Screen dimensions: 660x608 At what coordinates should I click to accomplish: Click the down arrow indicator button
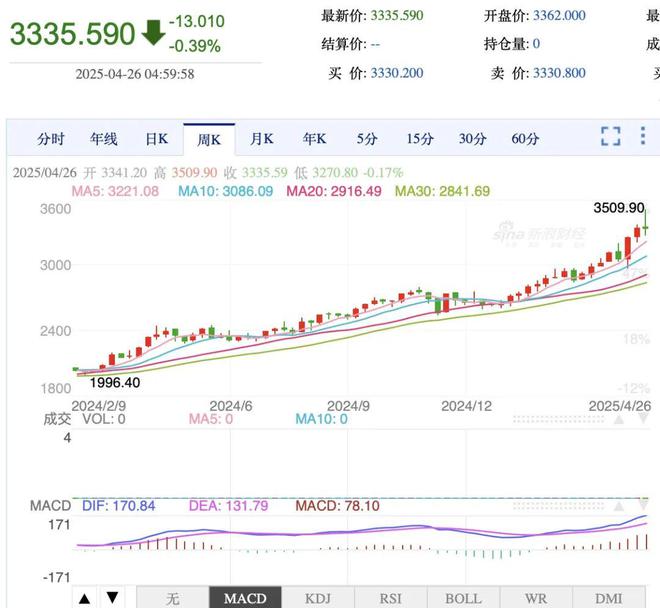[113, 598]
